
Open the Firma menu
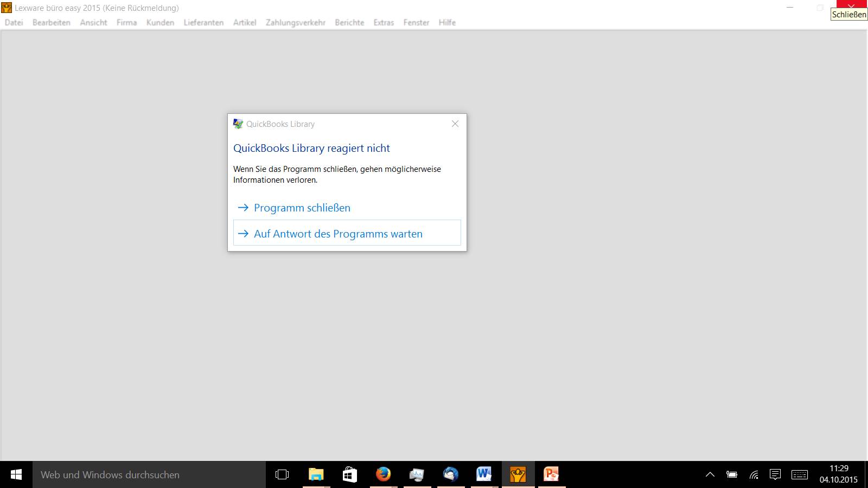coord(126,22)
